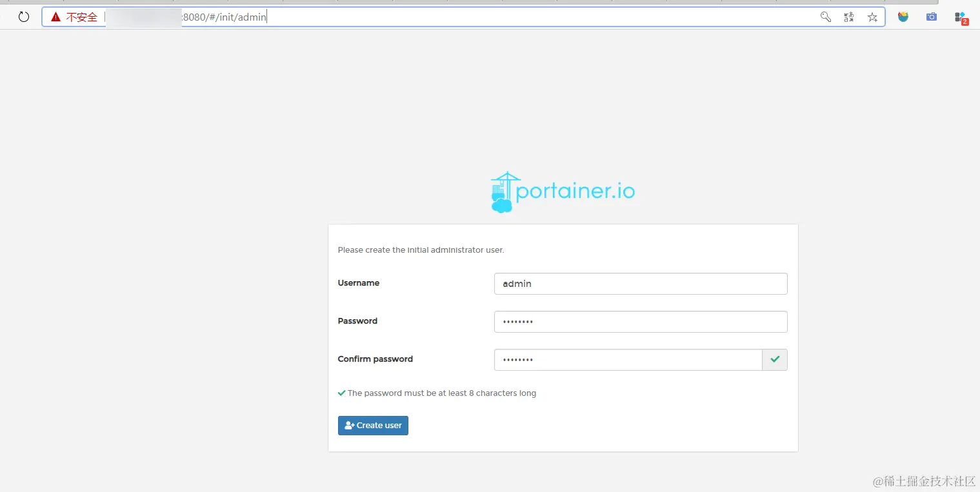Image resolution: width=980 pixels, height=492 pixels.
Task: Open the camera screenshot extension icon
Action: pos(932,17)
